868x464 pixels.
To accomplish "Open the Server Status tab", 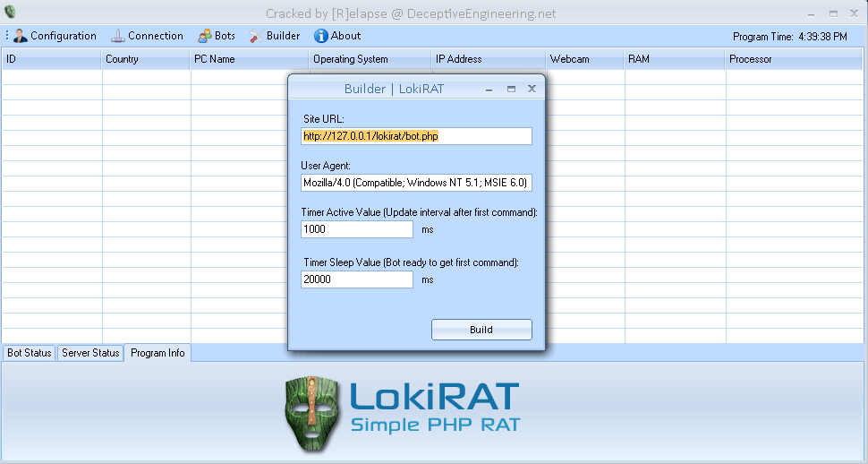I will tap(90, 353).
